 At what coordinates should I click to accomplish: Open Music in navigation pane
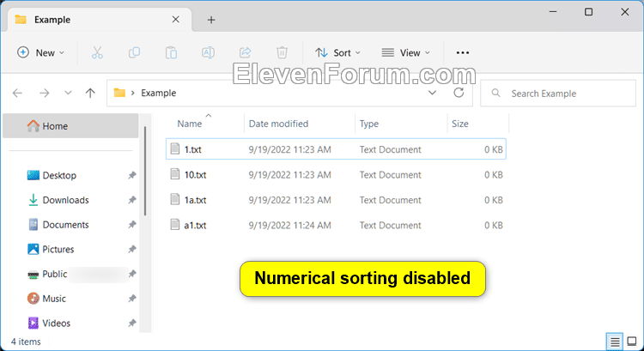54,299
